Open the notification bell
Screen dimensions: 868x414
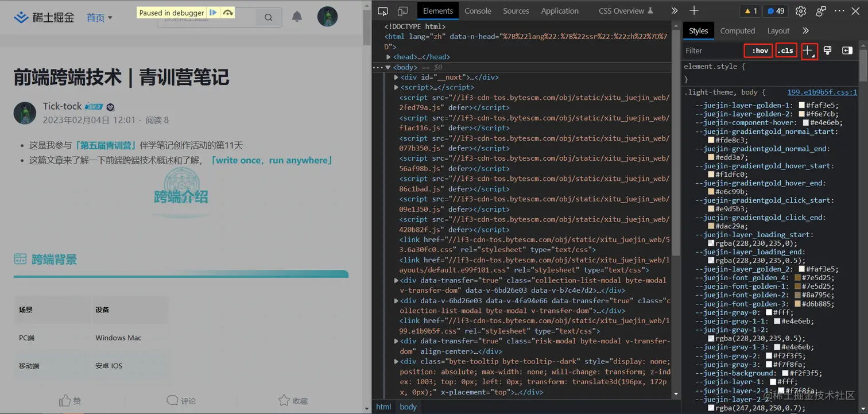click(297, 17)
